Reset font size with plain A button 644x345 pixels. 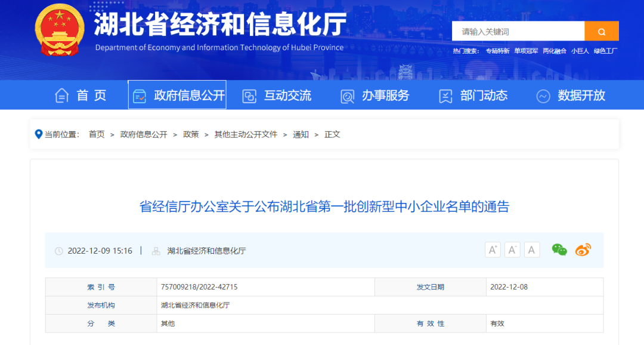tap(532, 250)
